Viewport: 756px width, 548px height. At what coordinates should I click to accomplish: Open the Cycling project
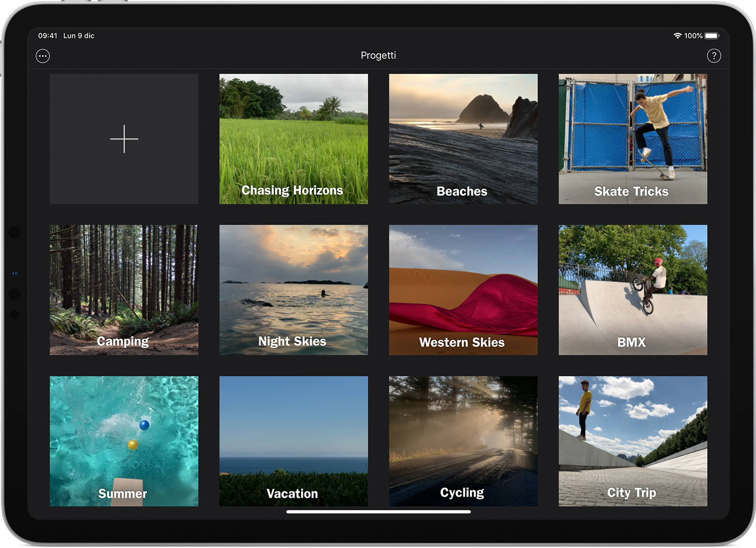463,441
